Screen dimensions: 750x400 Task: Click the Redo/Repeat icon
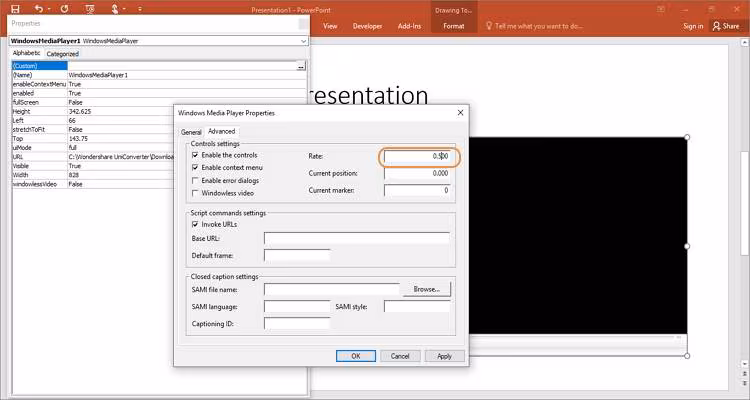(x=65, y=9)
